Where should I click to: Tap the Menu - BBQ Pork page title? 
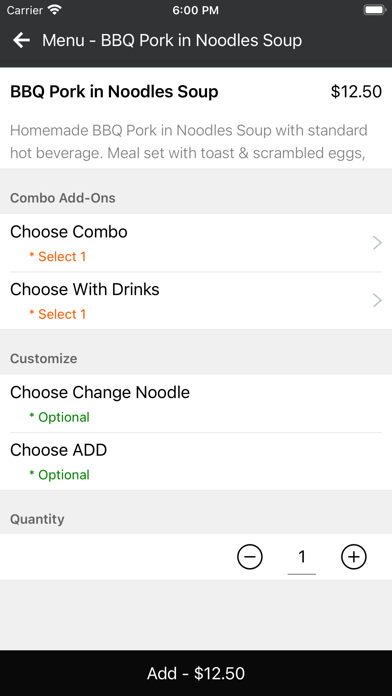[172, 40]
